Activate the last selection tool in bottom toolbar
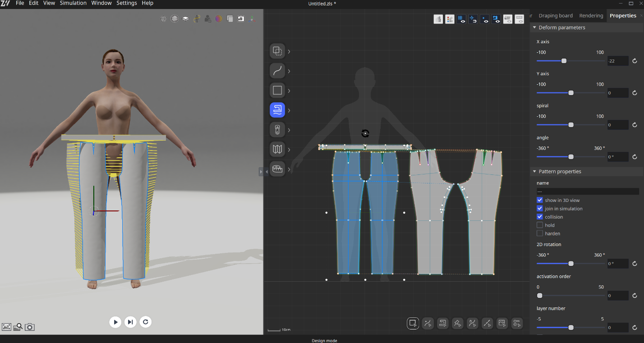The width and height of the screenshot is (644, 343). 517,323
